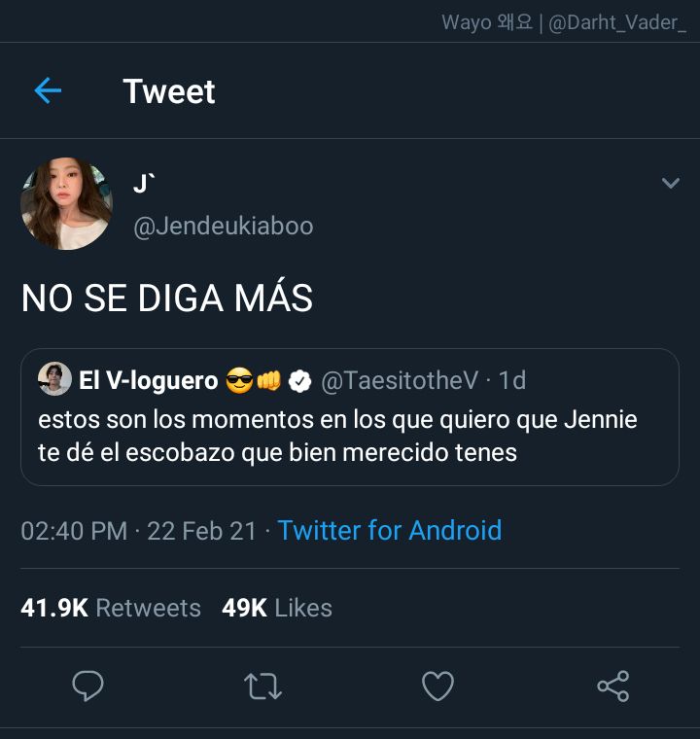Open the @TaesitotheV handle
Viewport: 700px width, 739px height.
tap(400, 380)
